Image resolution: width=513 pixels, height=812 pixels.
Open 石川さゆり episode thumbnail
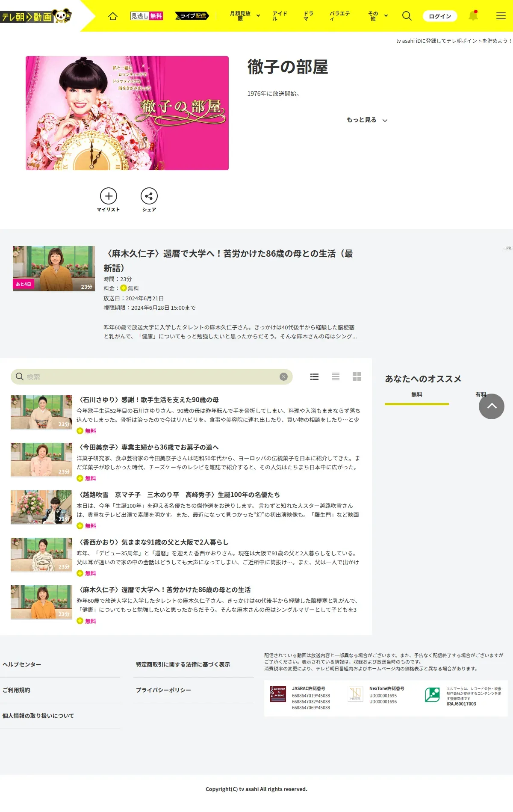click(41, 412)
